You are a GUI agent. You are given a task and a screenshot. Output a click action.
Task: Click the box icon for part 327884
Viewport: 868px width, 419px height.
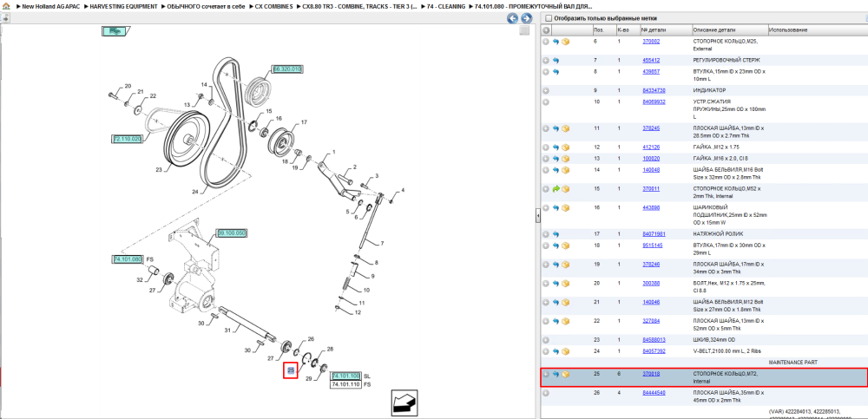point(566,321)
